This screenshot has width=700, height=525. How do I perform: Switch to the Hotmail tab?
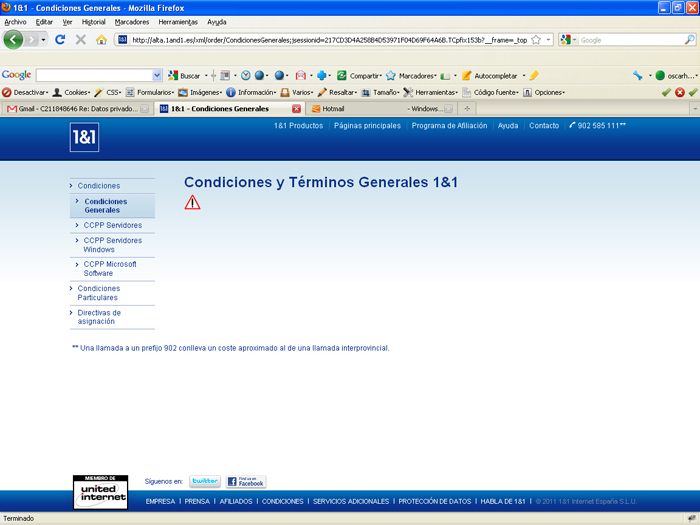point(382,108)
